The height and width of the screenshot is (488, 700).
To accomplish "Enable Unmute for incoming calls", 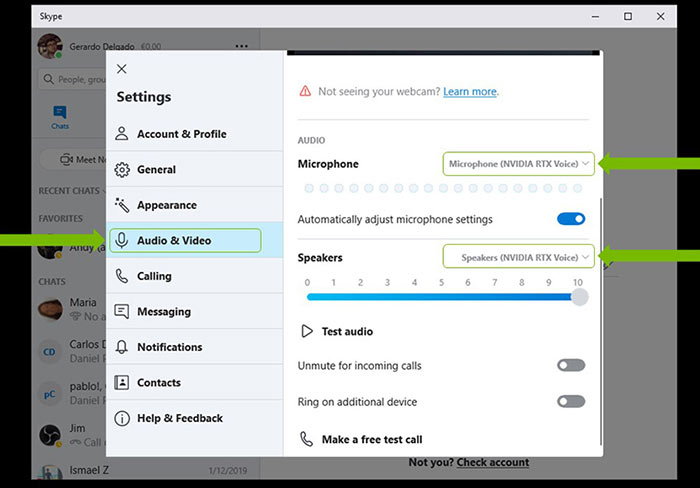I will 571,365.
